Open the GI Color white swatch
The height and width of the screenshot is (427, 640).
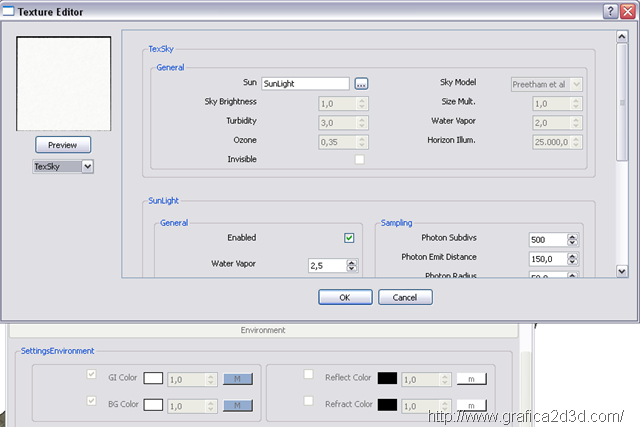[x=153, y=379]
